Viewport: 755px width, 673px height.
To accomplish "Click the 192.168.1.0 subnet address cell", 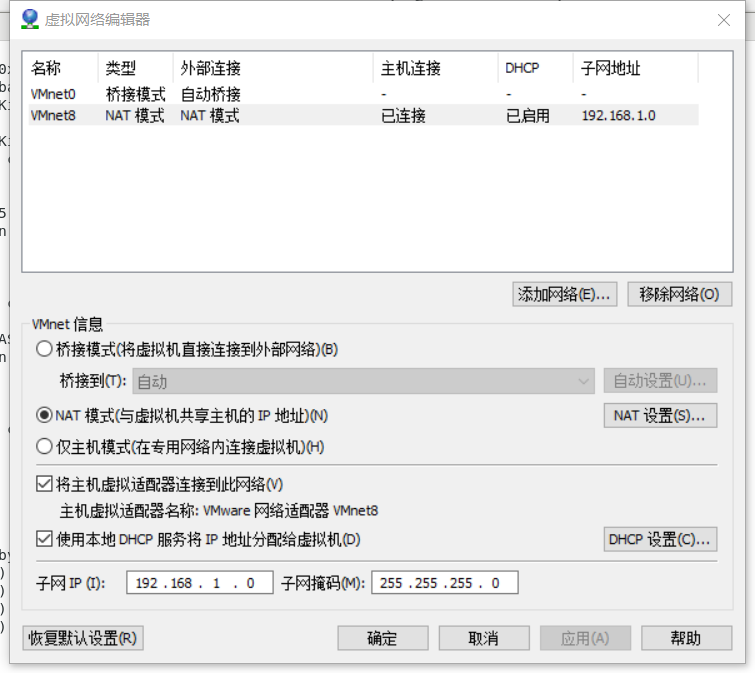I will pyautogui.click(x=619, y=116).
